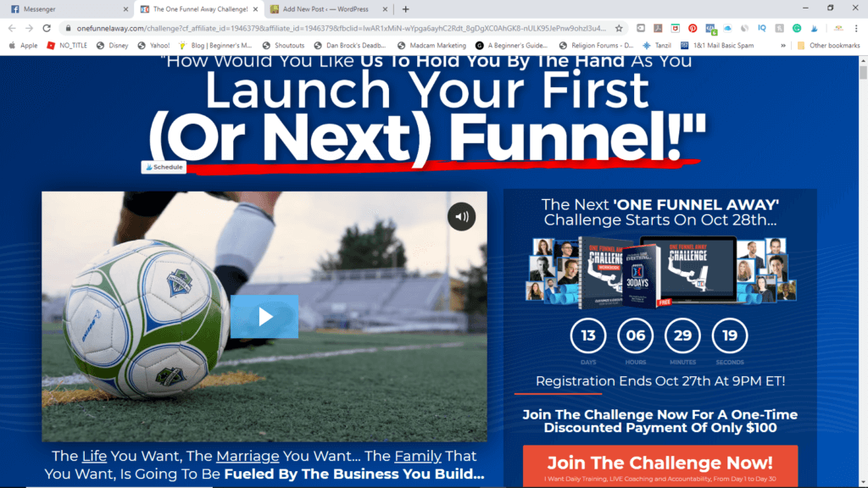The image size is (868, 488).
Task: Click the Join The Challenge Now button
Action: [x=659, y=466]
